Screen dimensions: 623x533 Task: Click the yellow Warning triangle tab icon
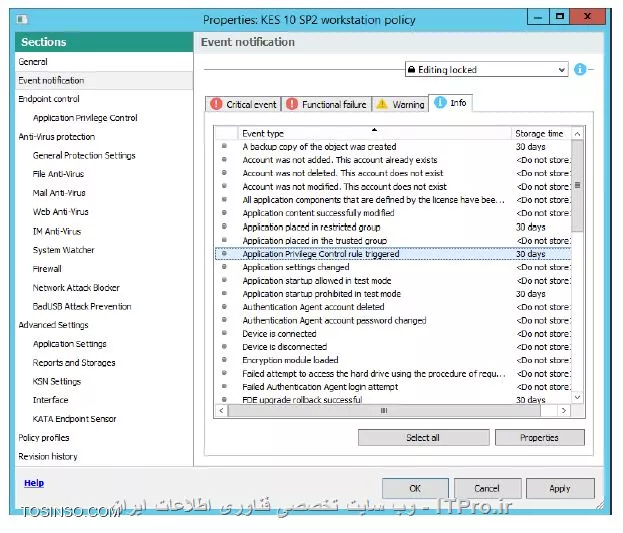click(382, 104)
